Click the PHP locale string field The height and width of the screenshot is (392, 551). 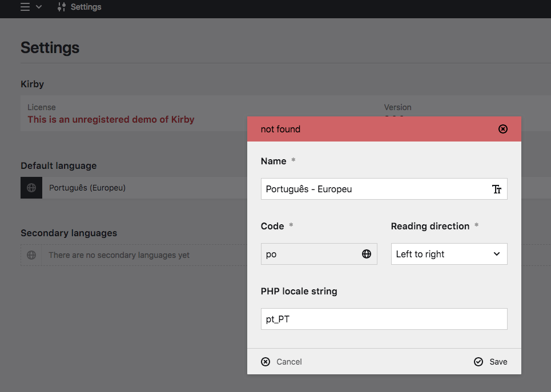click(x=384, y=319)
